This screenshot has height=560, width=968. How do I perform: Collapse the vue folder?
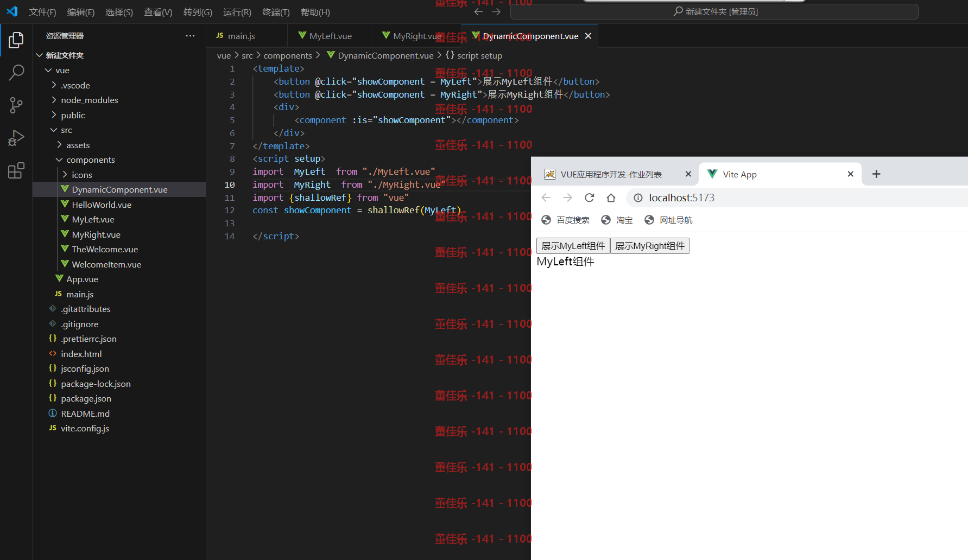click(119, 71)
